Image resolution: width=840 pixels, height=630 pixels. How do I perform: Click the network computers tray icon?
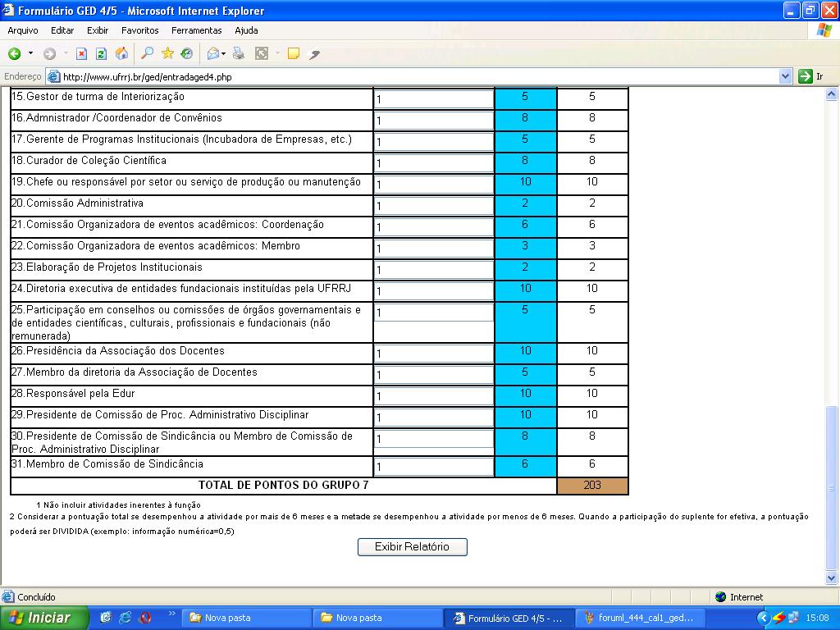(x=793, y=619)
